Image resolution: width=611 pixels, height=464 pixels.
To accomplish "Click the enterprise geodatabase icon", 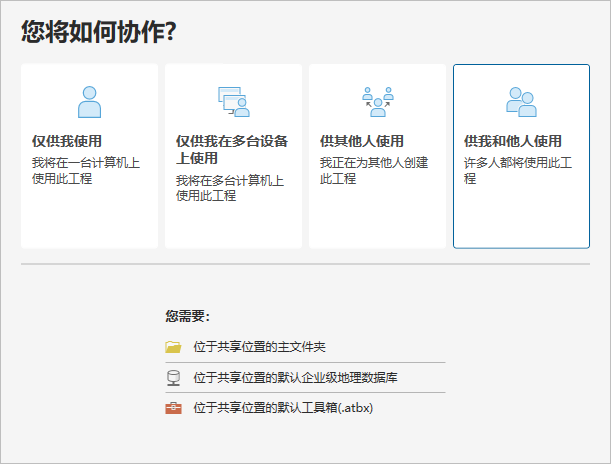I will click(174, 377).
